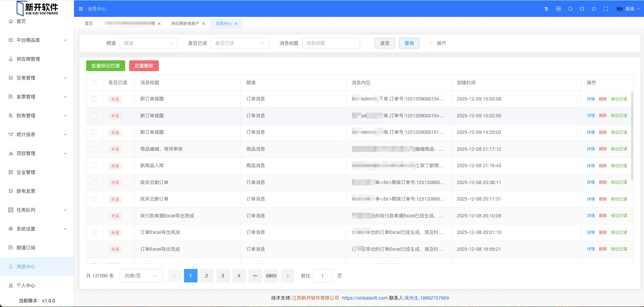Click the 批量标记已读 button
644x307 pixels.
pyautogui.click(x=105, y=66)
